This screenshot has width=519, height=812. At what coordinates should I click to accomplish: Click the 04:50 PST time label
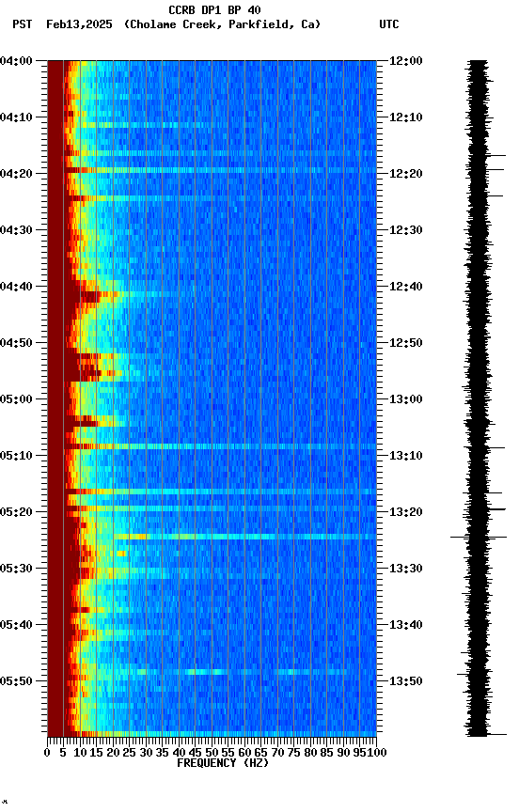pos(16,343)
